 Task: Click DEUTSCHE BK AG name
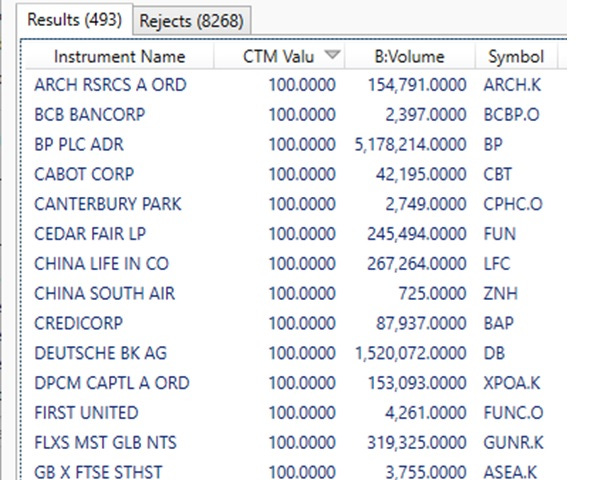(x=101, y=353)
